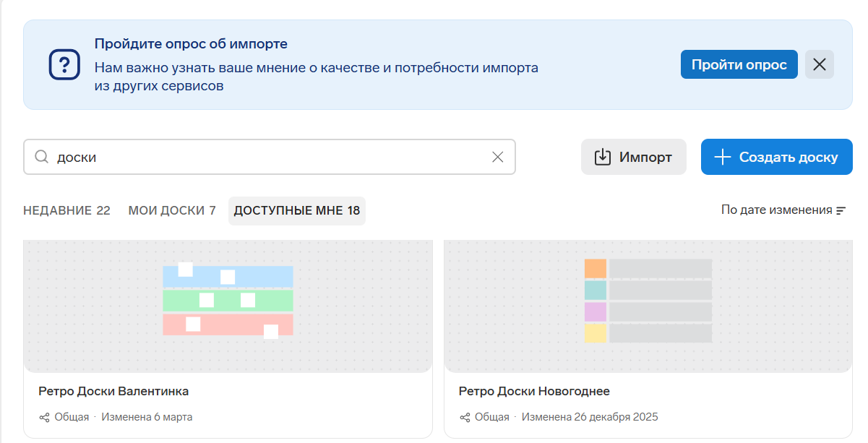This screenshot has width=868, height=443.
Task: Switch to the Недавние tab
Action: pos(66,211)
